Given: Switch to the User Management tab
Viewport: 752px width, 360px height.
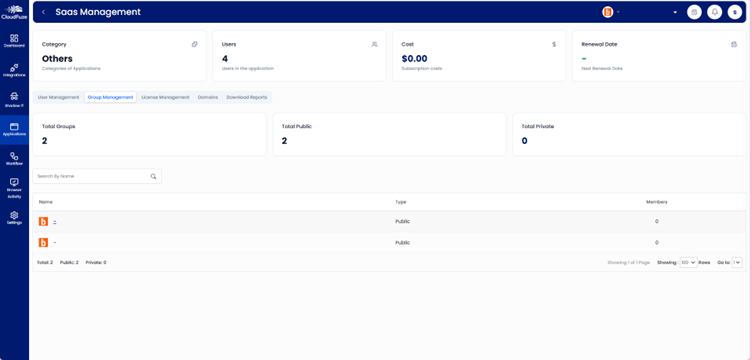Looking at the screenshot, I should [58, 97].
